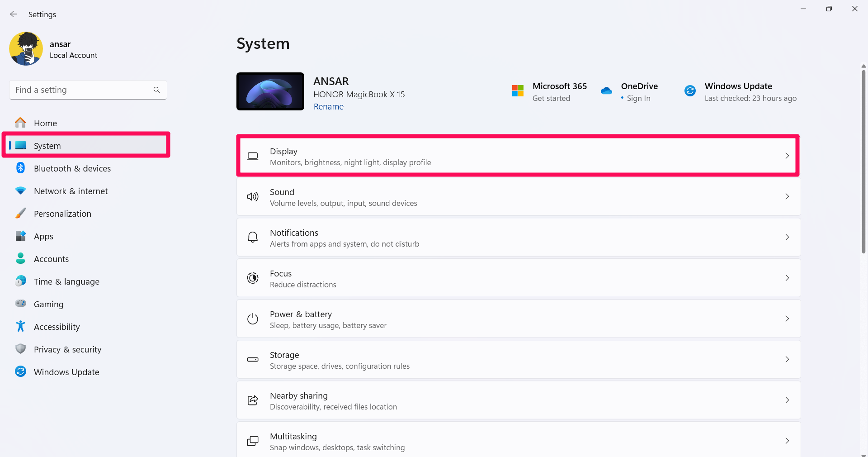Viewport: 868px width, 457px height.
Task: Click the Gaming controller icon
Action: (x=20, y=303)
